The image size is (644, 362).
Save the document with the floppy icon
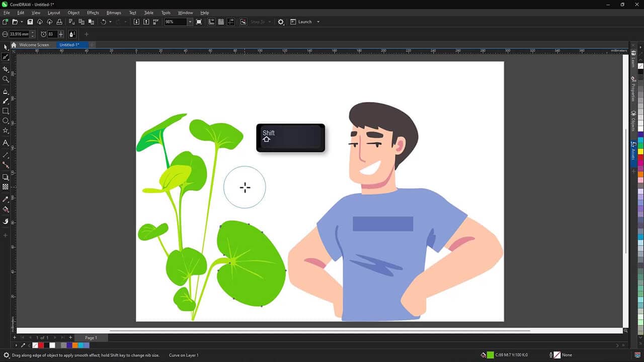30,22
